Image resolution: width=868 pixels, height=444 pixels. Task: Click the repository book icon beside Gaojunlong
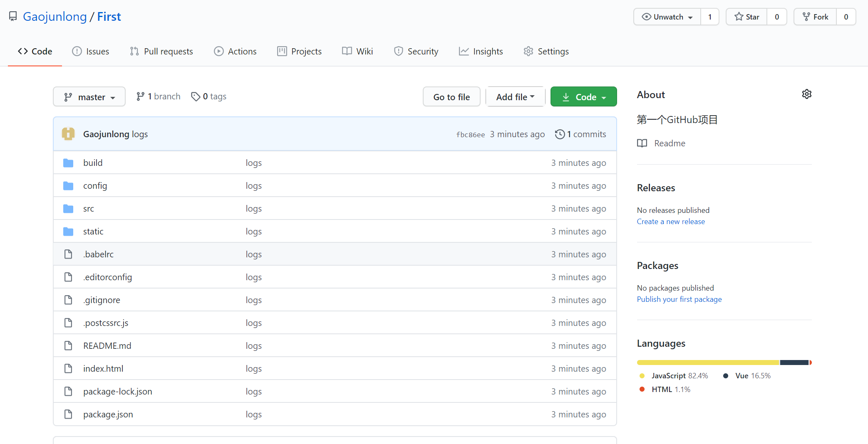(13, 16)
